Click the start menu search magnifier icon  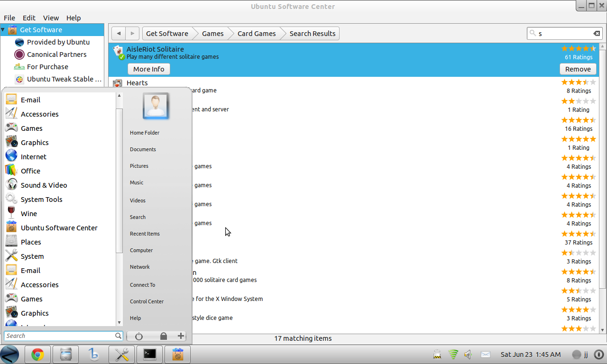click(118, 336)
